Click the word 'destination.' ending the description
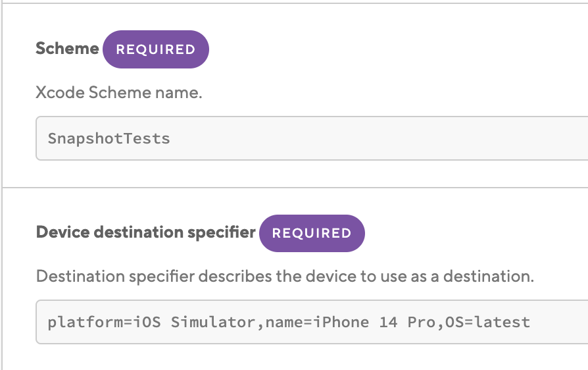Viewport: 588px width, 370px height. [488, 277]
